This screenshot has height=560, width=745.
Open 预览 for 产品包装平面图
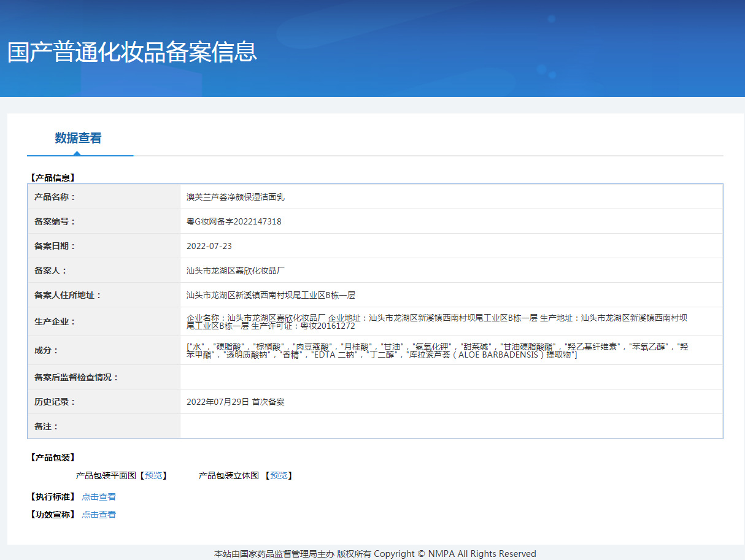pyautogui.click(x=153, y=475)
